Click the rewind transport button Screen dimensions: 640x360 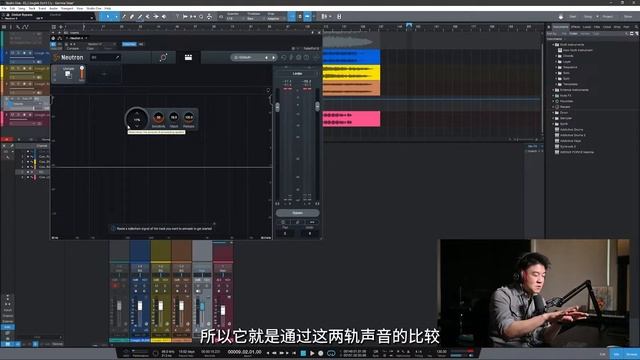point(274,353)
